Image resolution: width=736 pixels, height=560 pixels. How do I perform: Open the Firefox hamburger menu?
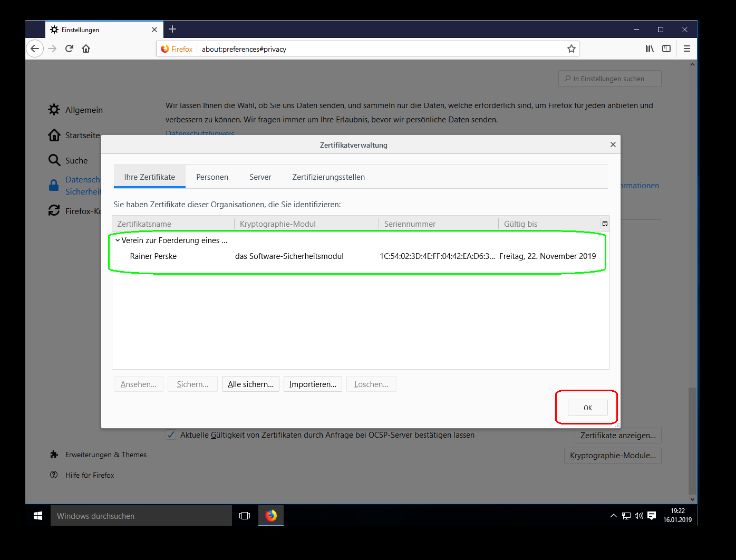pyautogui.click(x=686, y=49)
